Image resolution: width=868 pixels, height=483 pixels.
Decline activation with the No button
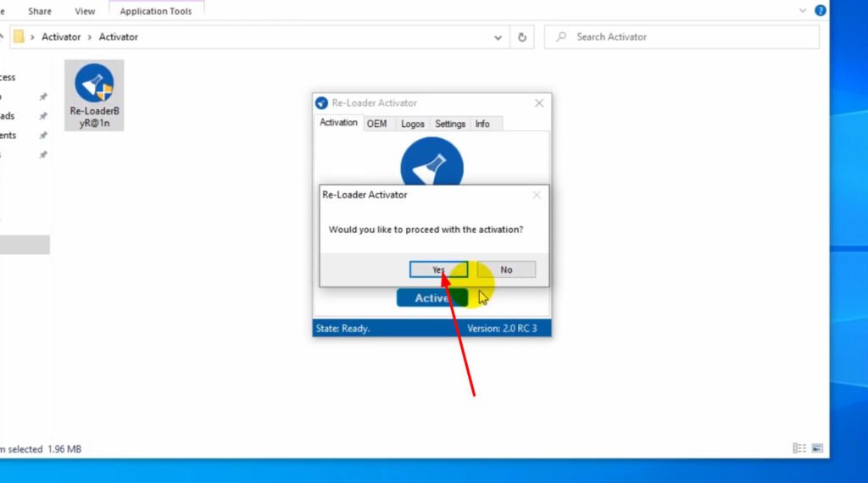click(506, 269)
